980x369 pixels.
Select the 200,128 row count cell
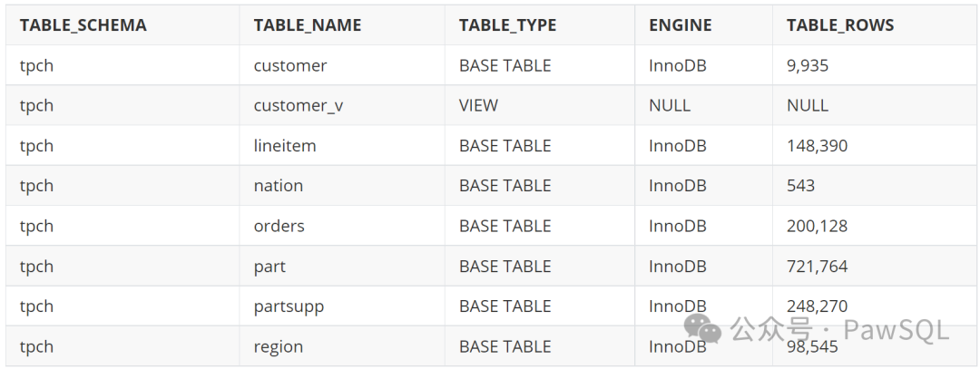(817, 226)
